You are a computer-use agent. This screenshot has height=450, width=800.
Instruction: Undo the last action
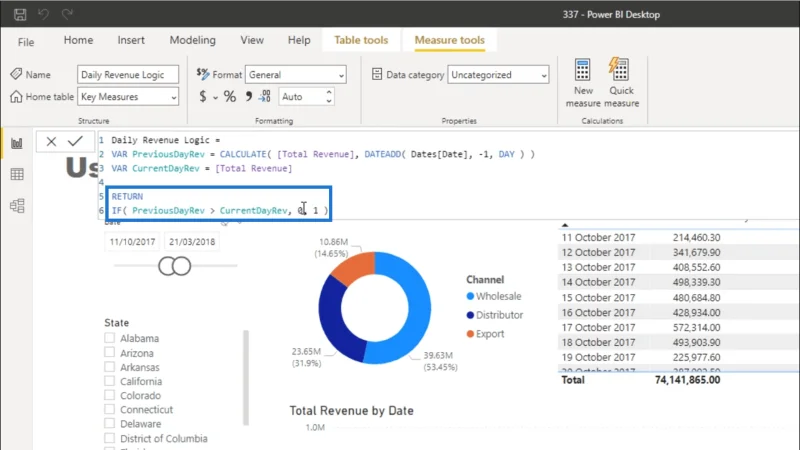click(x=43, y=14)
